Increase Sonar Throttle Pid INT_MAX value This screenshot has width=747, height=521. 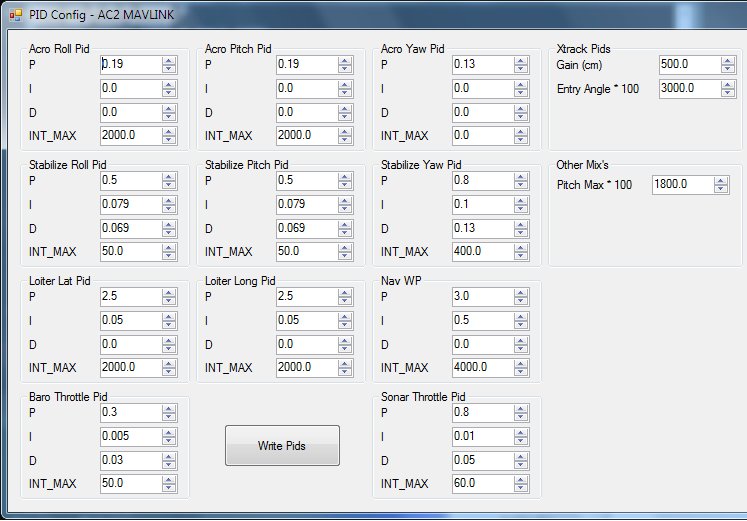pos(521,480)
